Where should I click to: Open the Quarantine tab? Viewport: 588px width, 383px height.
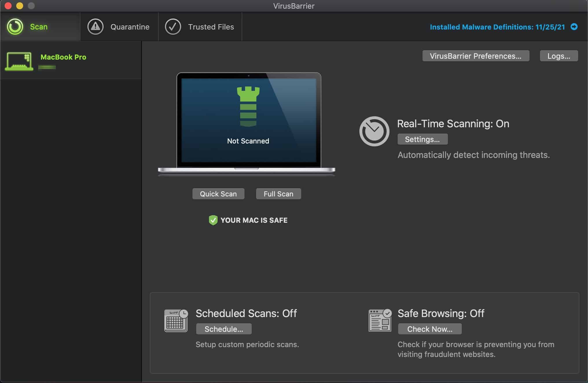pos(119,27)
